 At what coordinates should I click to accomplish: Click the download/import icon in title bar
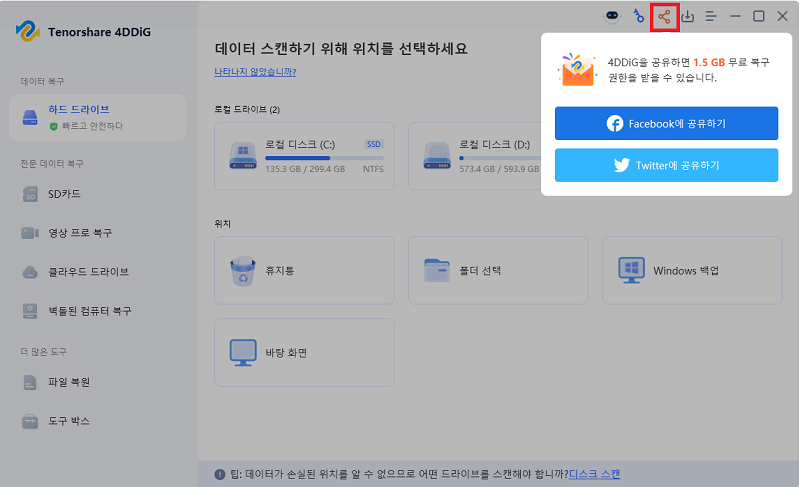pos(687,16)
